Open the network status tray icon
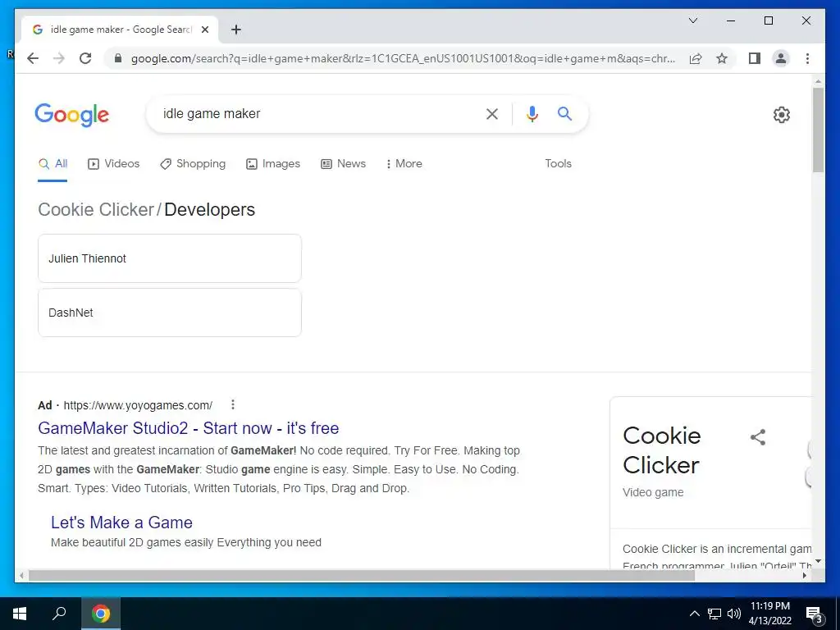 714,614
